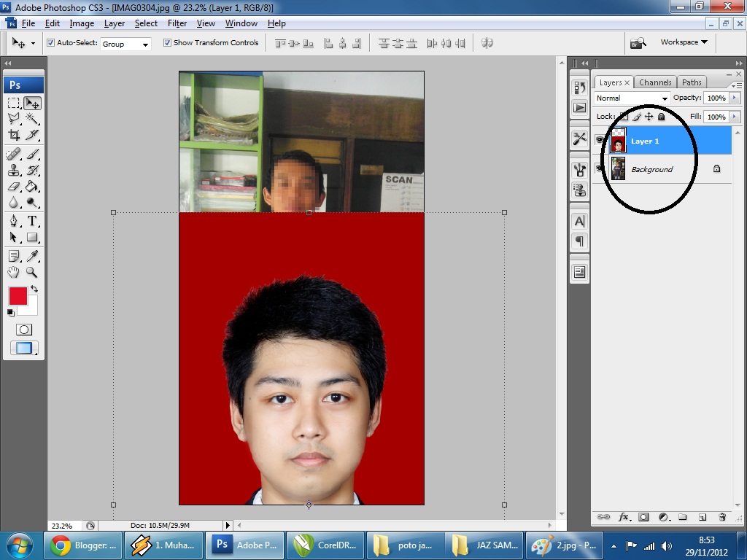Select the Slice tool
Screen dimensions: 747x560
pos(32,135)
